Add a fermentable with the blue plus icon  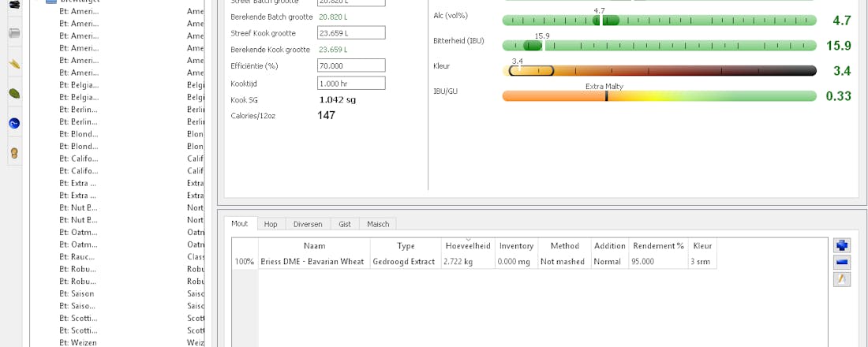841,246
